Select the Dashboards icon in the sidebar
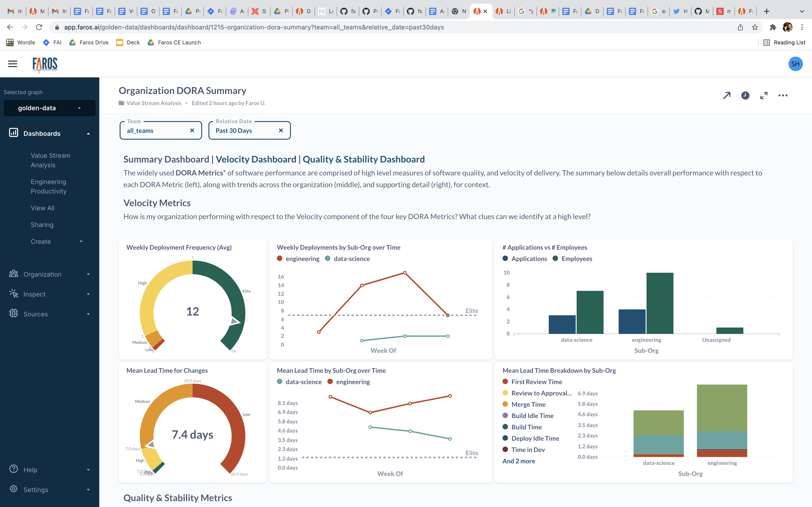Viewport: 812px width, 507px height. (x=13, y=133)
